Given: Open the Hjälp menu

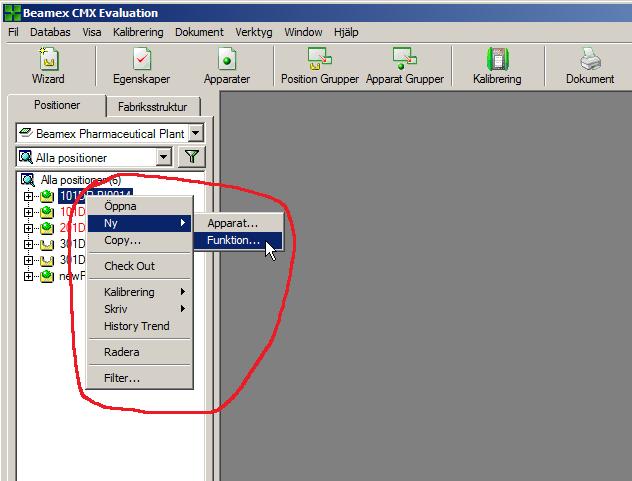Looking at the screenshot, I should pos(346,32).
